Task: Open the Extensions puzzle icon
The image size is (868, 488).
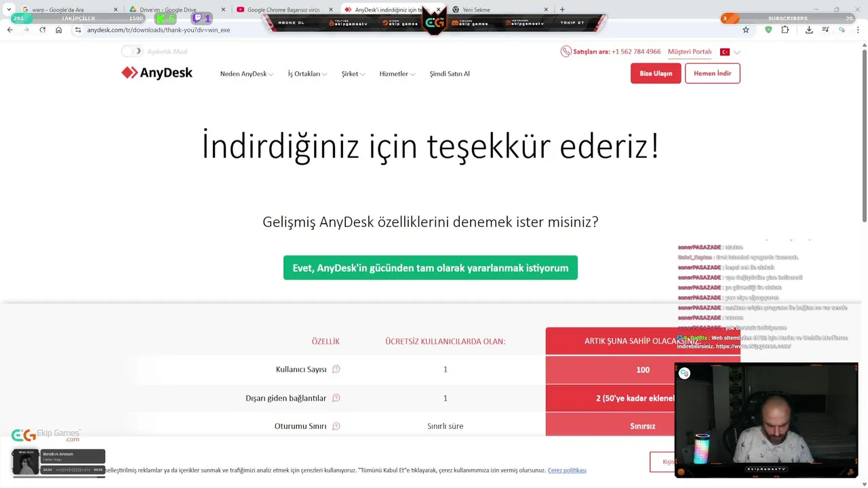Action: (x=785, y=30)
